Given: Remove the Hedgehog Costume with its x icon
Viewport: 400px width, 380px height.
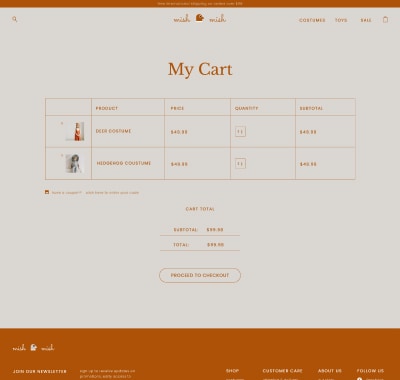Looking at the screenshot, I should click(62, 155).
